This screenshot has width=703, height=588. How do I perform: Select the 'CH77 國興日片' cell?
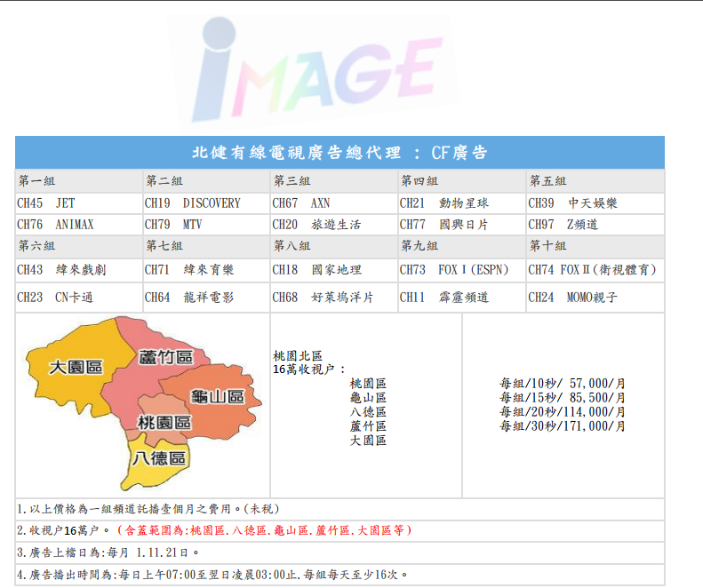click(x=462, y=225)
